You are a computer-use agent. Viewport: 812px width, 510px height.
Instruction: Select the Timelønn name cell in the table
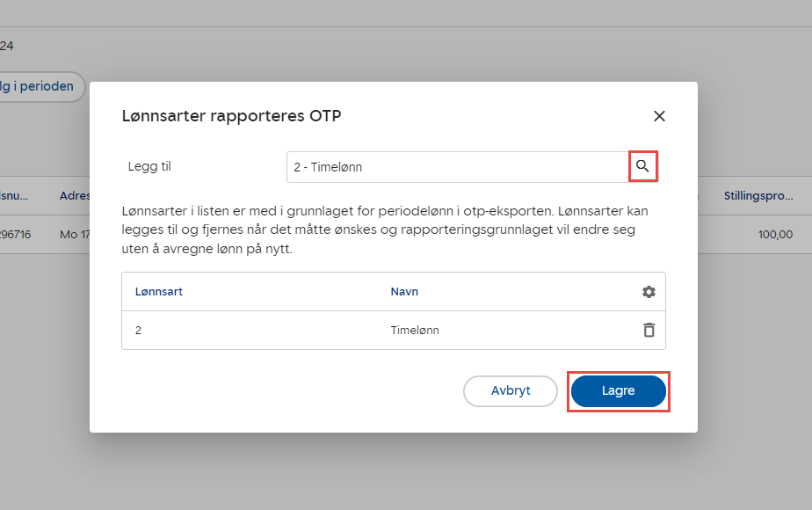click(415, 331)
